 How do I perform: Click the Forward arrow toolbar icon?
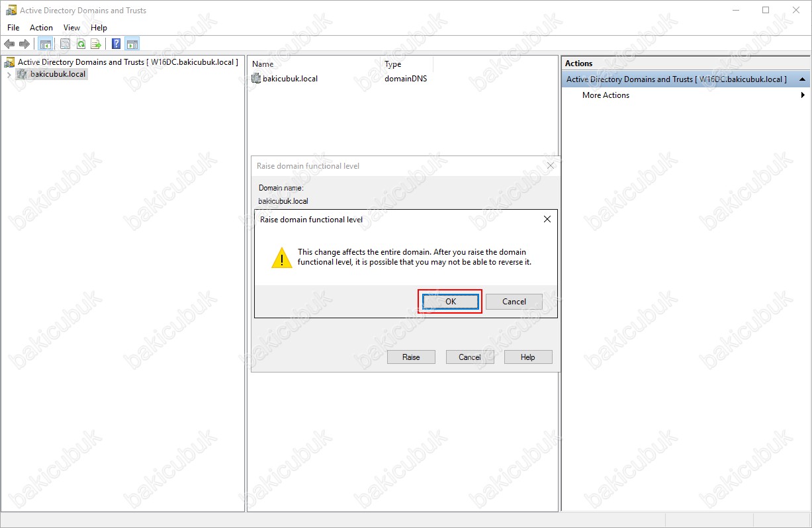[x=24, y=44]
